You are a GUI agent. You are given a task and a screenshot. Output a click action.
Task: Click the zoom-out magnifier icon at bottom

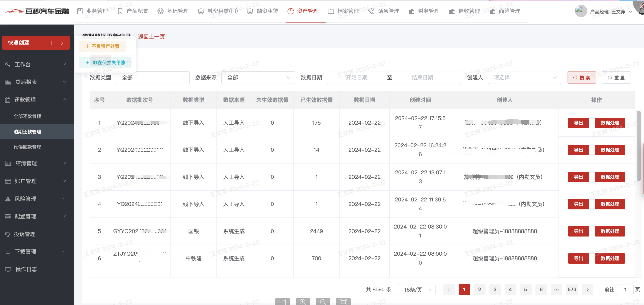point(323,302)
